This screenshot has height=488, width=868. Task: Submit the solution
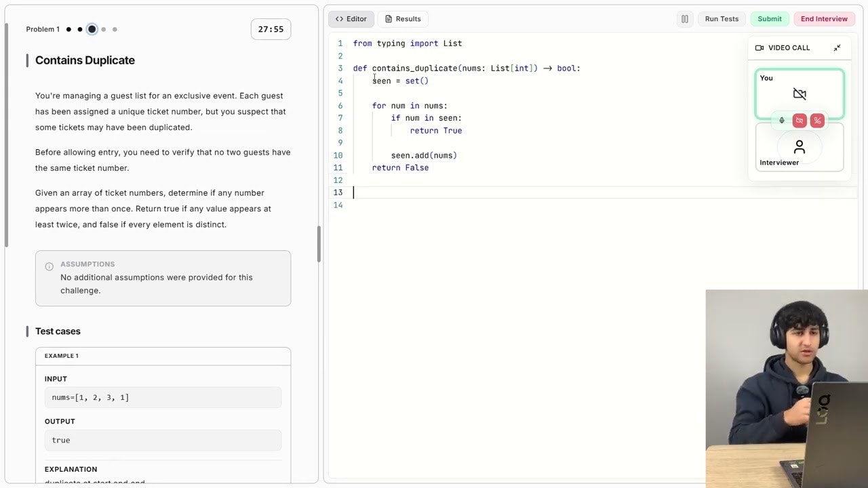coord(770,19)
